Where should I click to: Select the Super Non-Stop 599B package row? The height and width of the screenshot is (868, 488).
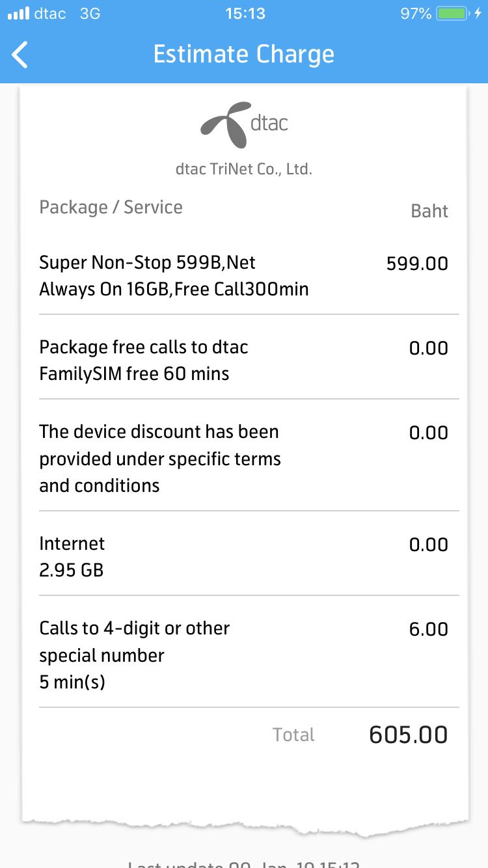pos(174,276)
